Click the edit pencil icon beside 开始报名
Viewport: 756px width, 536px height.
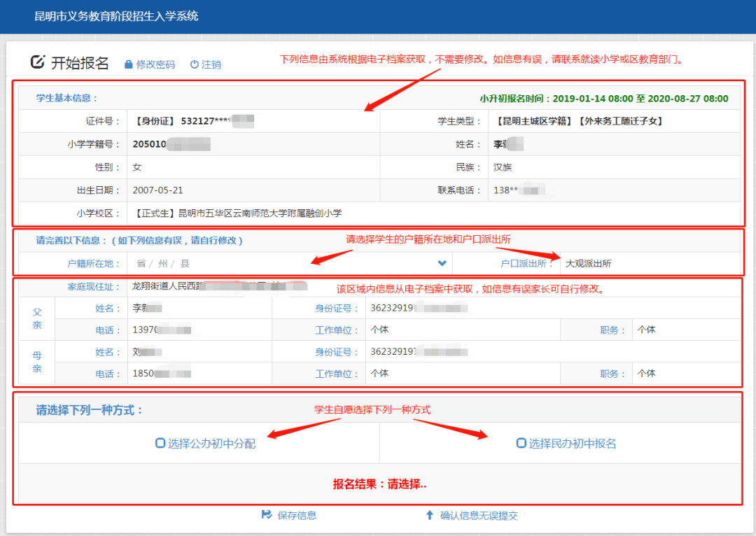tap(38, 62)
